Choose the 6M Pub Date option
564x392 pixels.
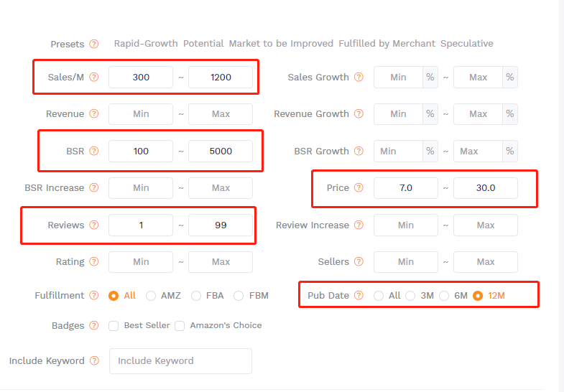(x=444, y=296)
